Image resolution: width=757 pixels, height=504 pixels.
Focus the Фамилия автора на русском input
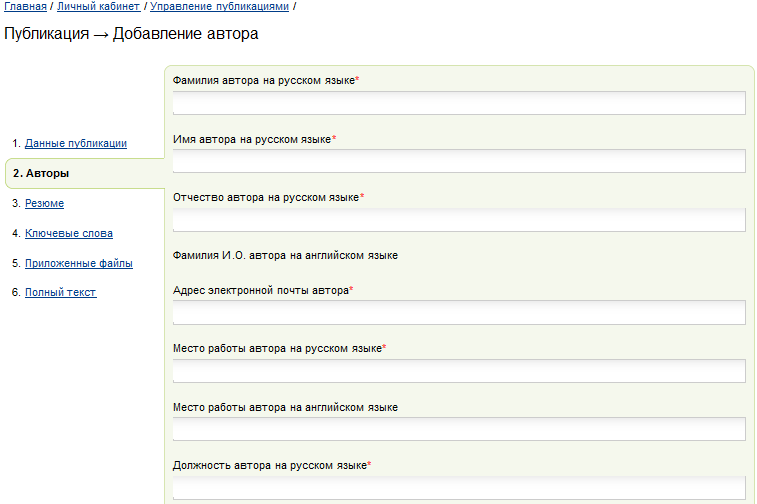click(x=459, y=103)
